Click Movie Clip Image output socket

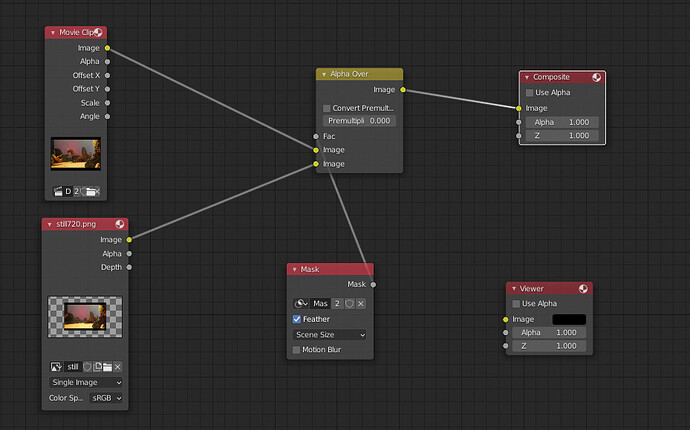(107, 48)
